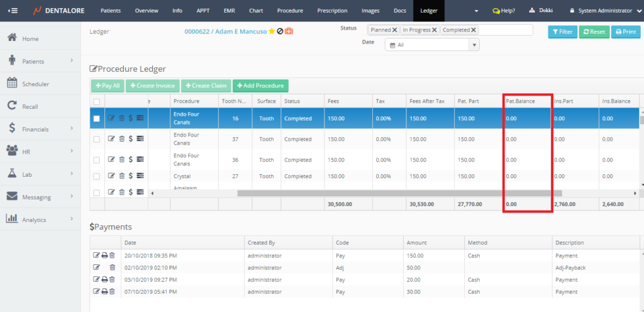Remove the Planned status filter tag
This screenshot has height=312, width=644.
tap(394, 30)
